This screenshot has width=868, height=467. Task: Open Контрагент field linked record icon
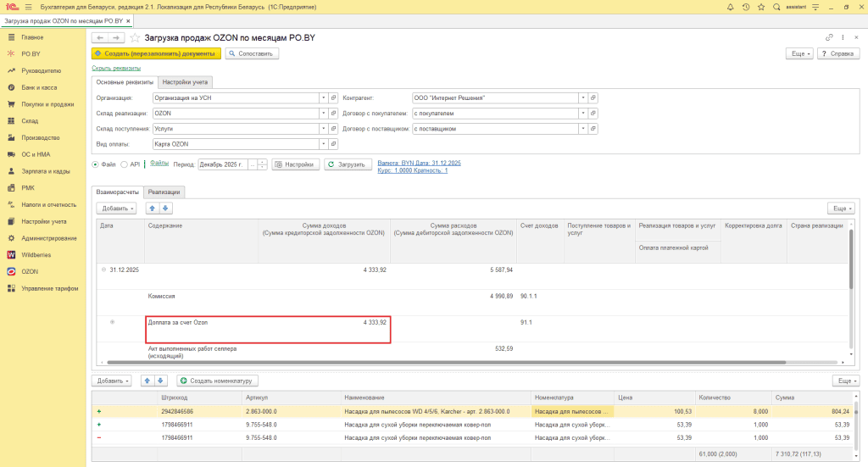(593, 98)
